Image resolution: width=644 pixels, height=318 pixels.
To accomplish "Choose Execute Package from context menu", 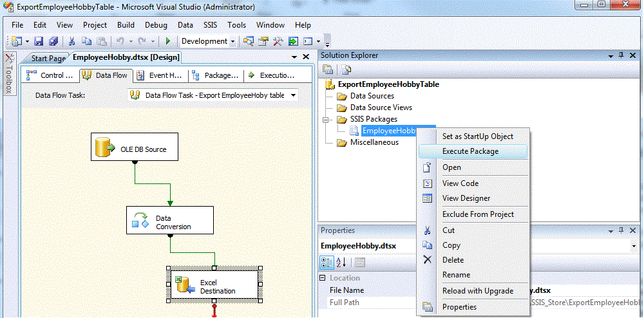I will coord(473,151).
